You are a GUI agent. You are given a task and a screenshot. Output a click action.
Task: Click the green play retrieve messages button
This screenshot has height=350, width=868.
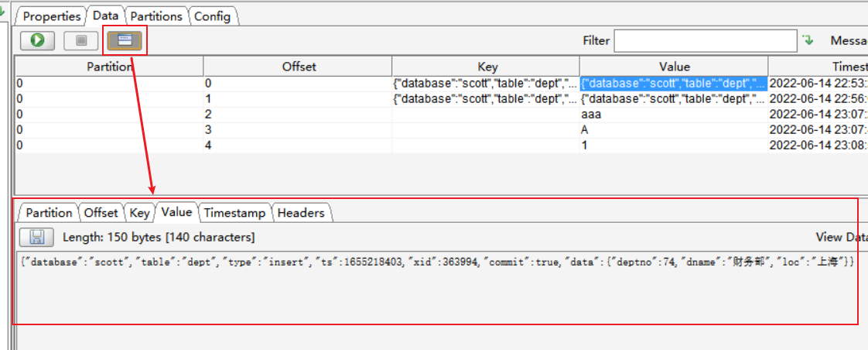point(37,40)
